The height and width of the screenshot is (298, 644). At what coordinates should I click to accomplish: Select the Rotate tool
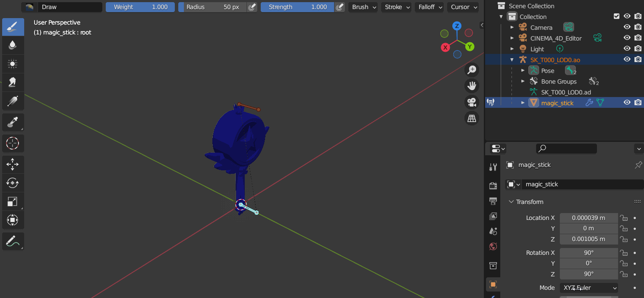[x=13, y=183]
